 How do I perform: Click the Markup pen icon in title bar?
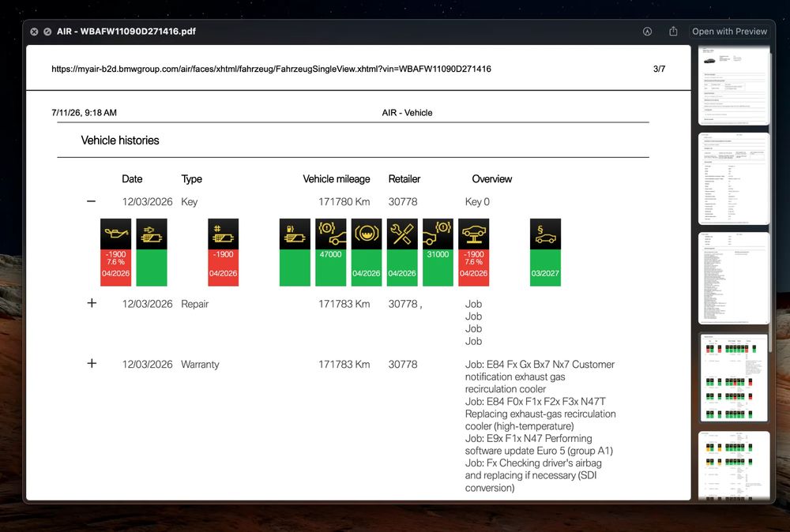[x=648, y=32]
